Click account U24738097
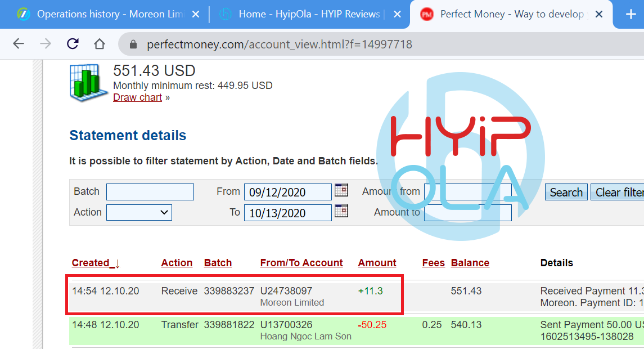 tap(286, 291)
